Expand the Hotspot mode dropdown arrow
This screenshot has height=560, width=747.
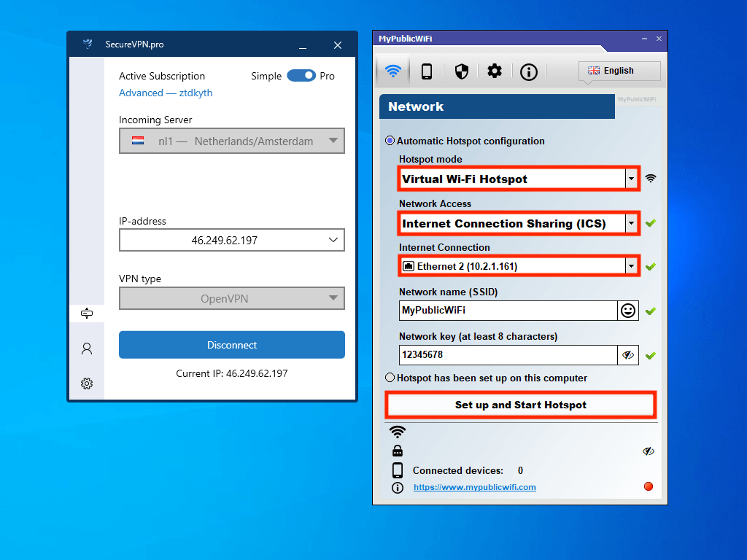631,179
